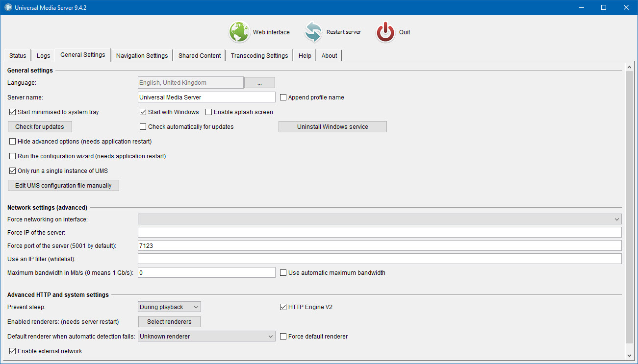Click the Server name text field

click(206, 97)
